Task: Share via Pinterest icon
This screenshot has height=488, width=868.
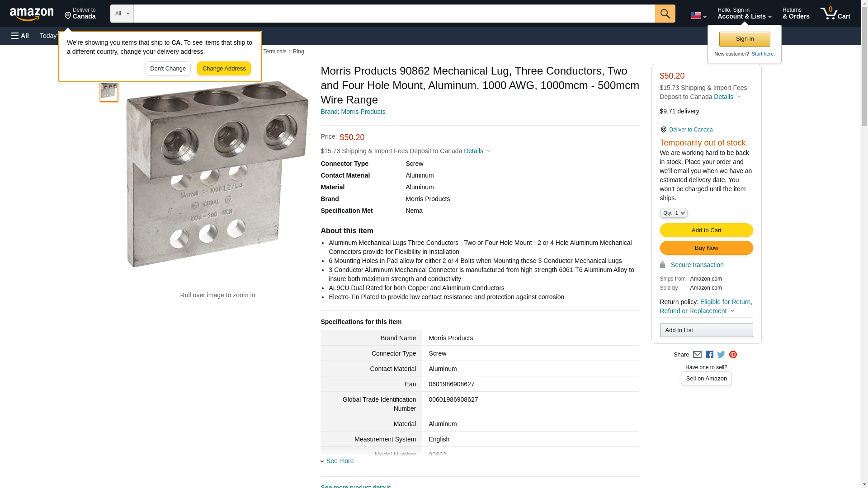Action: [x=733, y=355]
